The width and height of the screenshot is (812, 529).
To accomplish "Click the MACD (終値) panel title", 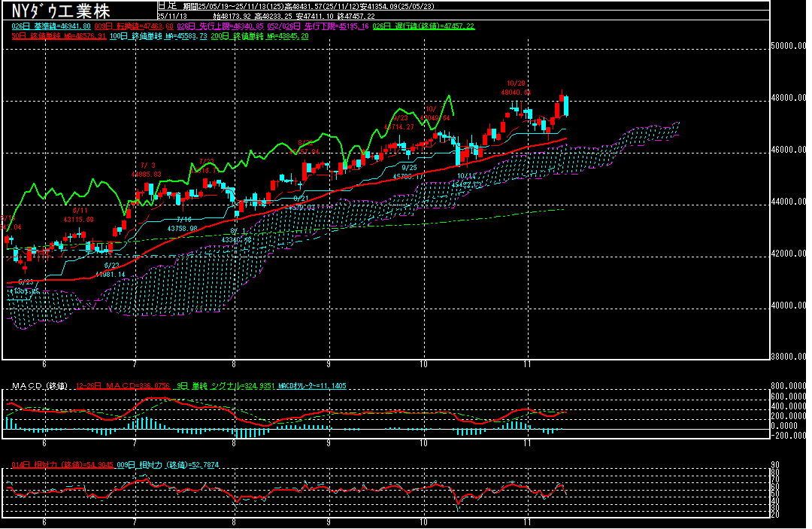I will [39, 386].
